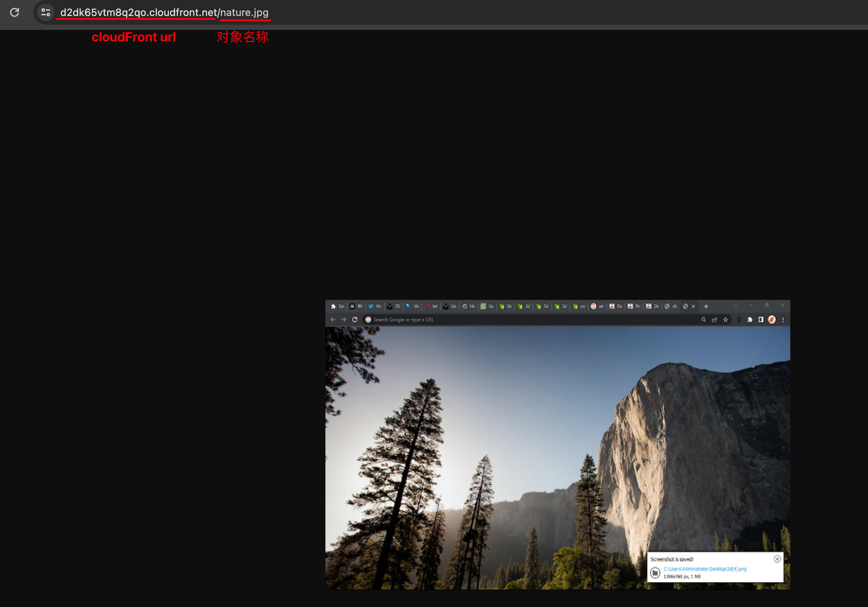Viewport: 868px width, 607px height.
Task: Click the bookmark star in embedded address bar
Action: tap(726, 319)
